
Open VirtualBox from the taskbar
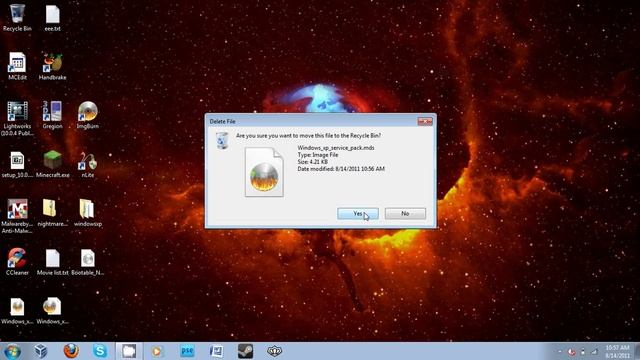(41, 351)
